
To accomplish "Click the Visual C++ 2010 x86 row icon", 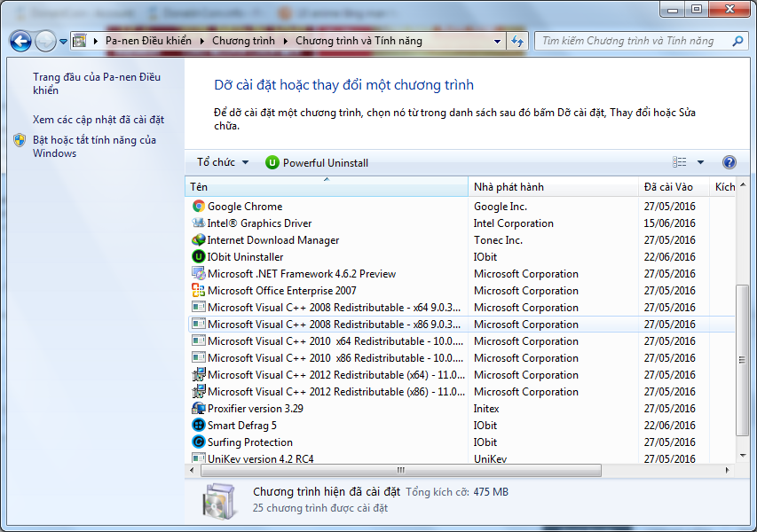I will tap(199, 357).
